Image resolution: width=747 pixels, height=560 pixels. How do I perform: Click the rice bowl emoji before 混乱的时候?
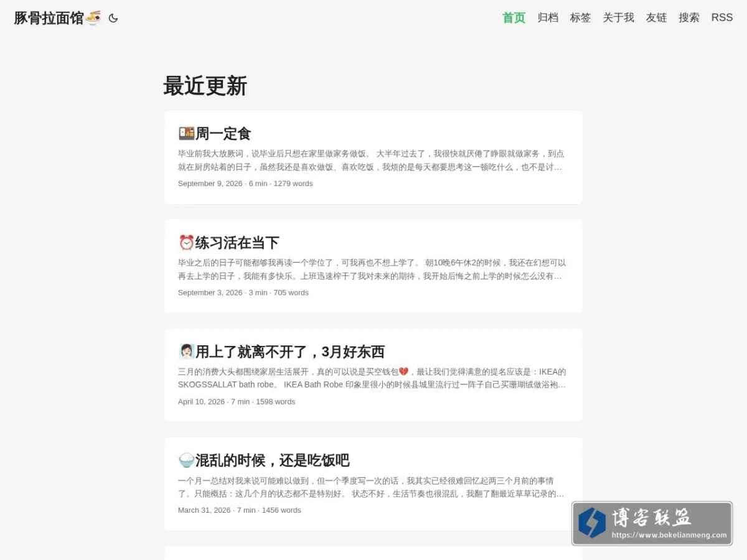click(186, 460)
